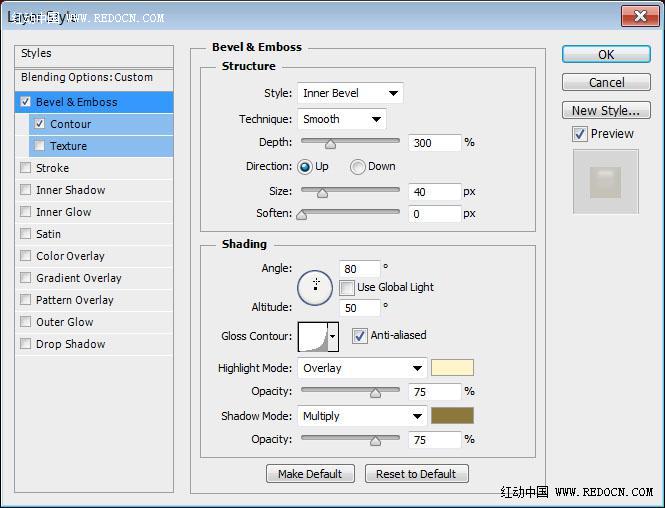The width and height of the screenshot is (665, 508).
Task: Click the New Style... button
Action: pos(606,110)
